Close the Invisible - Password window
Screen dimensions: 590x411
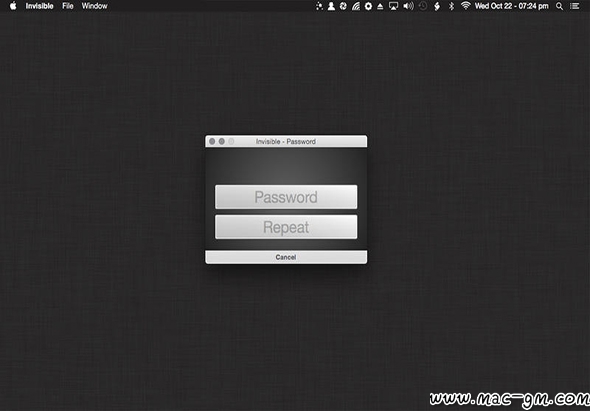[x=212, y=141]
